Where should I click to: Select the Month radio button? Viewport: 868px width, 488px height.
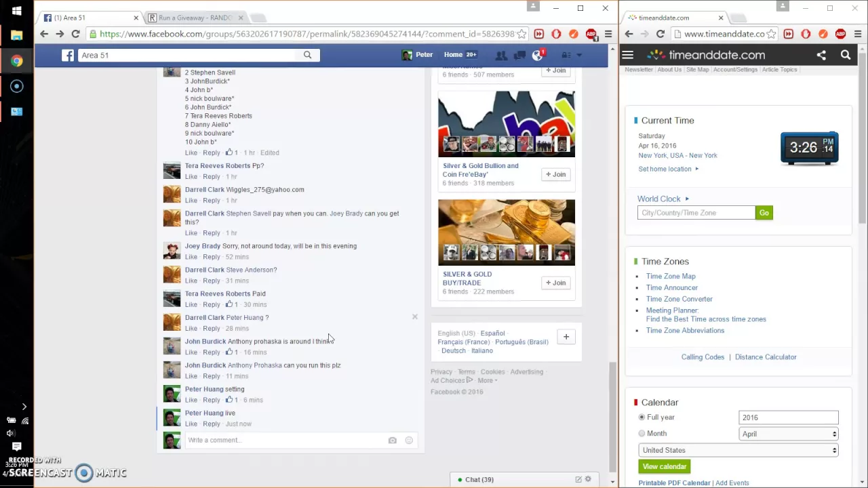(642, 434)
